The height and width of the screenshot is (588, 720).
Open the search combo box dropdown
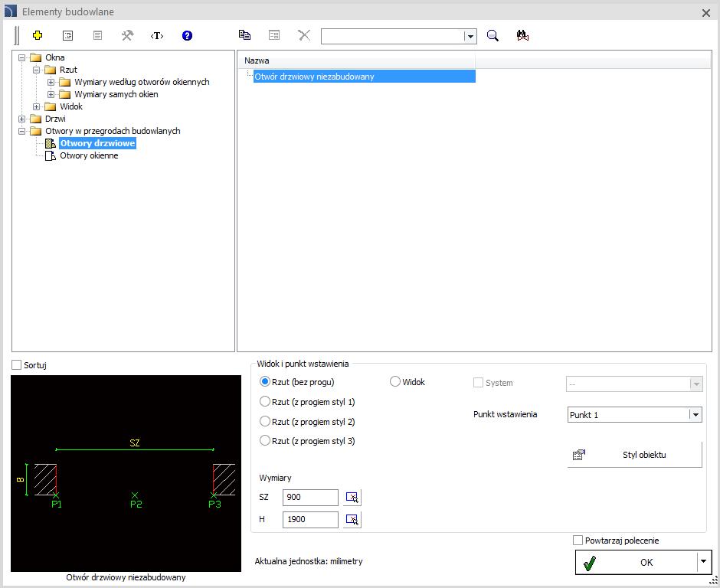[470, 36]
